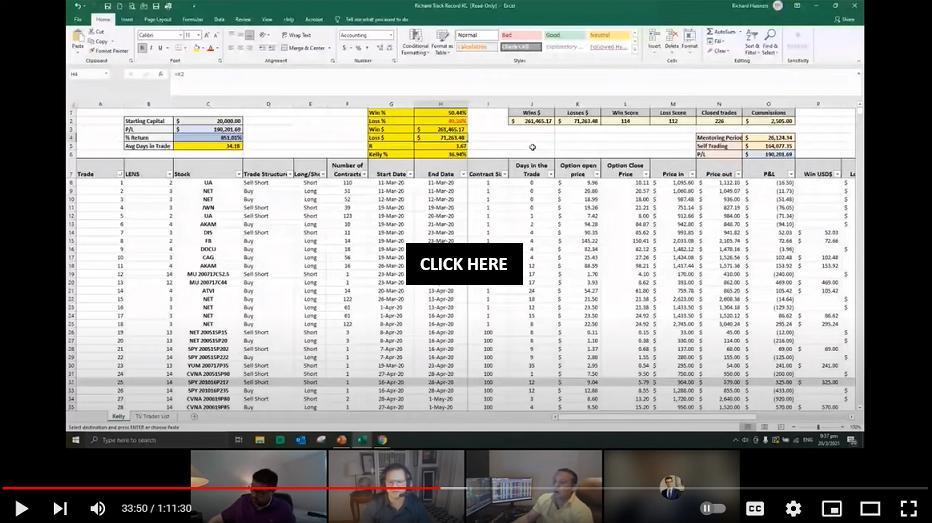Click the Paste button
Screen dimensions: 932x523
pyautogui.click(x=78, y=40)
